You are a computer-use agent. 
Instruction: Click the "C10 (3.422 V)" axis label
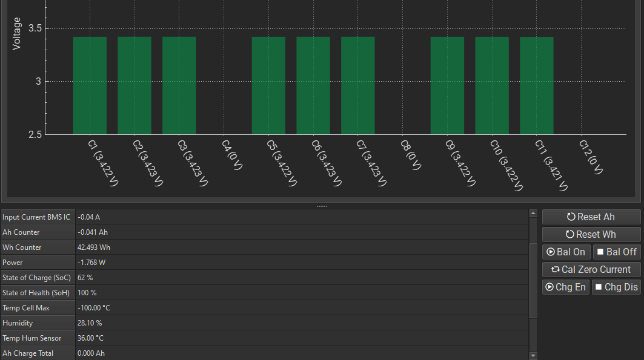coord(507,166)
